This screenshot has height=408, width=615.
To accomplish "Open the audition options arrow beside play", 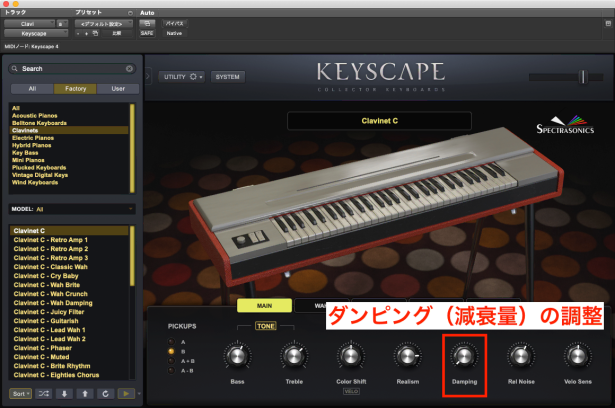I will point(139,393).
